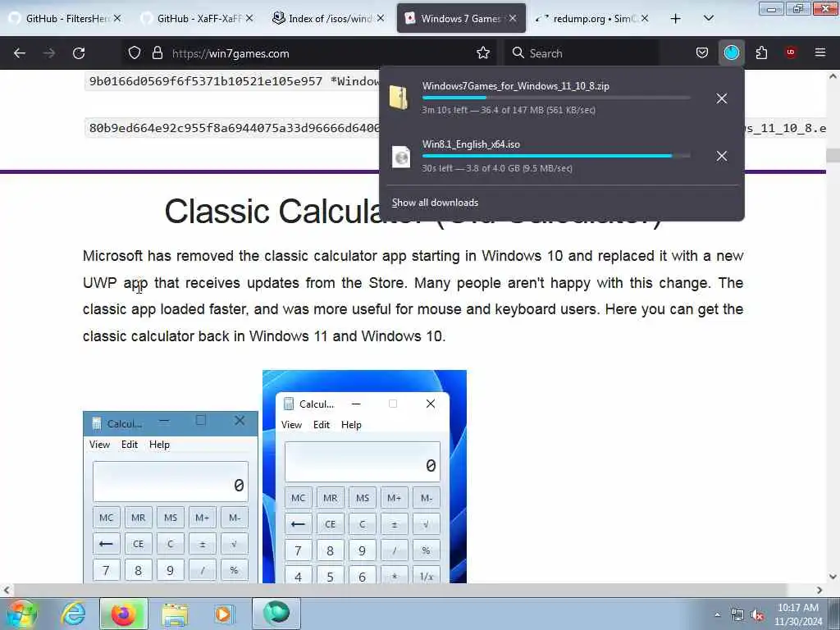Image resolution: width=840 pixels, height=630 pixels.
Task: Click the green round app taskbar icon
Action: coord(276,614)
